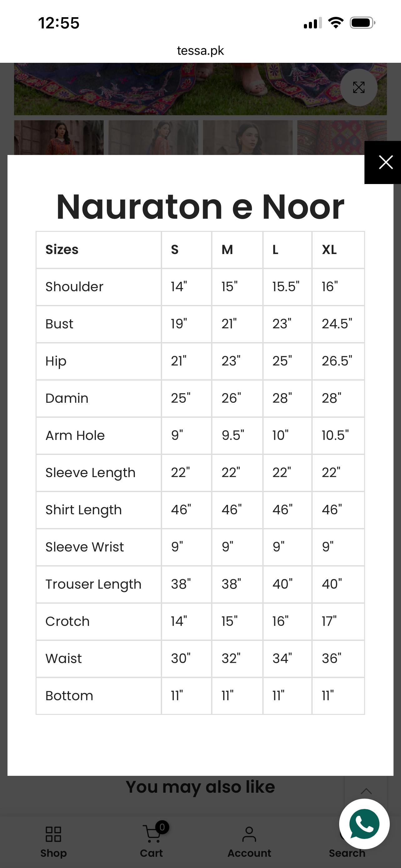
Task: Close the Nauraton e Noor size chart popup
Action: [383, 162]
